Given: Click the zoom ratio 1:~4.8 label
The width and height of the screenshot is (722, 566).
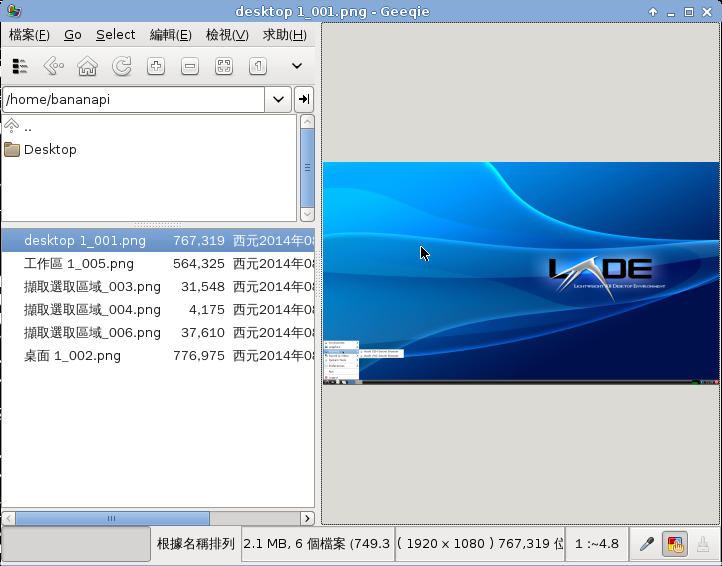Looking at the screenshot, I should click(597, 544).
